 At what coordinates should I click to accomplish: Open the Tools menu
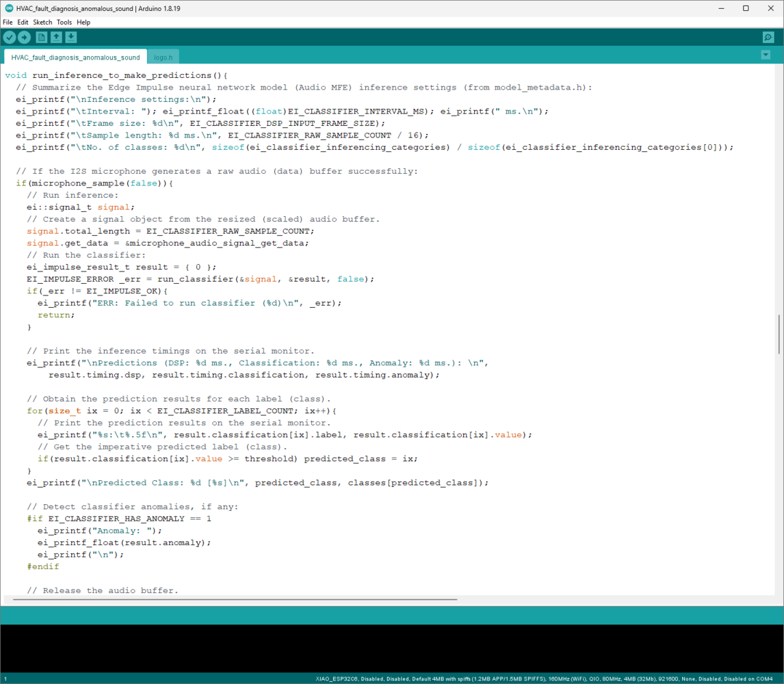click(x=64, y=23)
